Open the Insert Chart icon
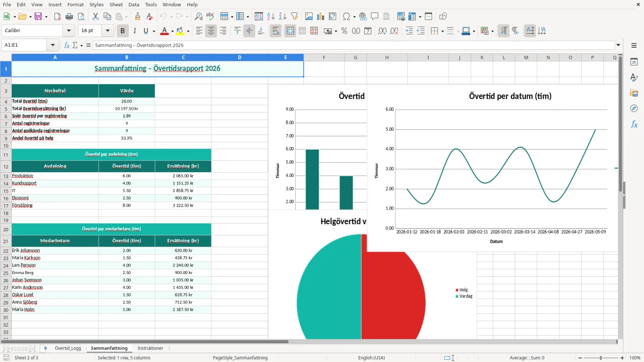 coord(321,17)
